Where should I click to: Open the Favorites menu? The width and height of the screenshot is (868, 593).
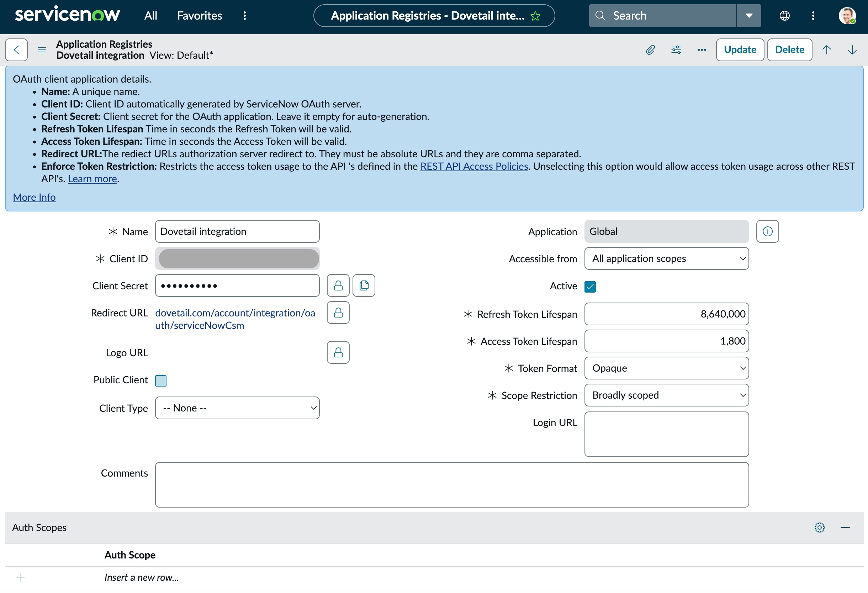click(200, 16)
